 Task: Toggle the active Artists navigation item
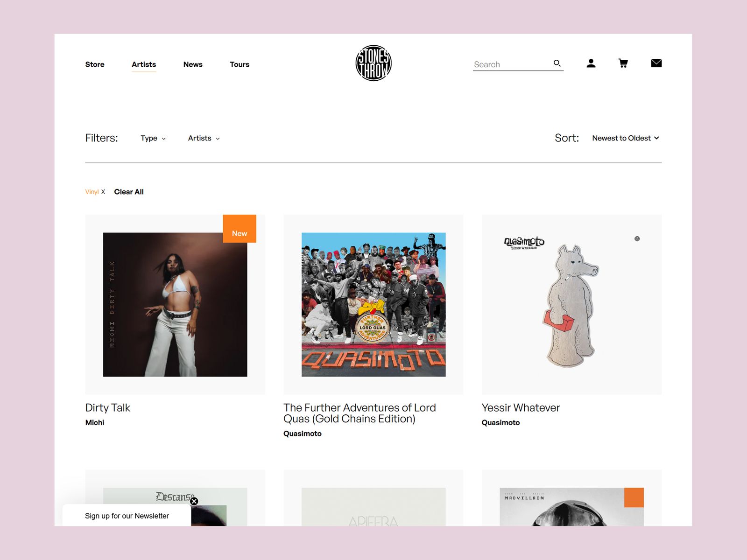pyautogui.click(x=143, y=64)
